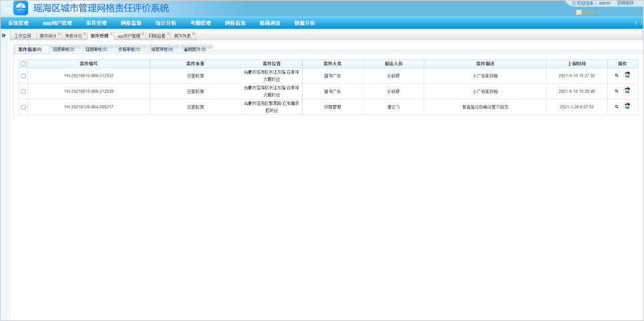Click the blue system logo icon

21,8
